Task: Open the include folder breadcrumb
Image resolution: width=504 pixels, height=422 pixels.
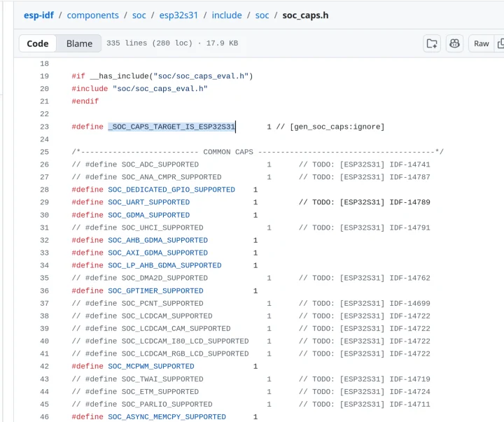Action: pyautogui.click(x=226, y=15)
